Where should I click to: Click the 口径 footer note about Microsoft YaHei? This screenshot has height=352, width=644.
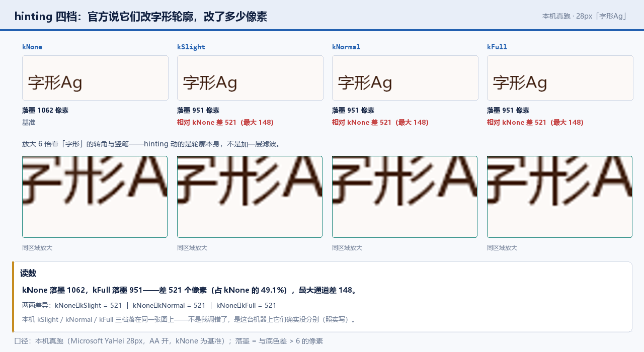coord(169,341)
